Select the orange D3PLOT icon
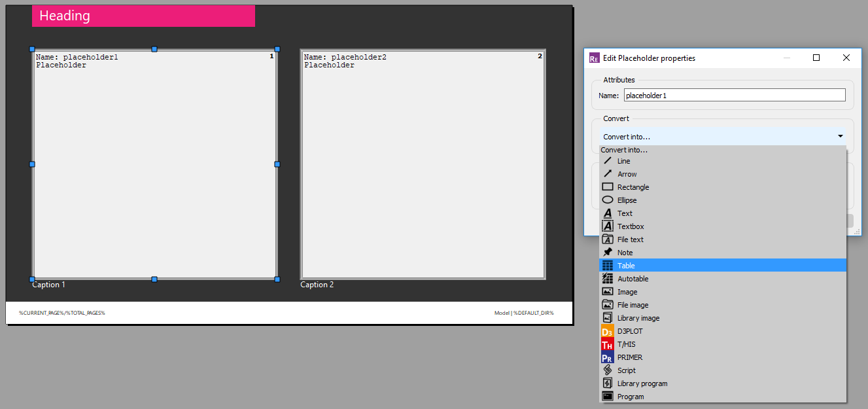The height and width of the screenshot is (409, 868). (608, 331)
